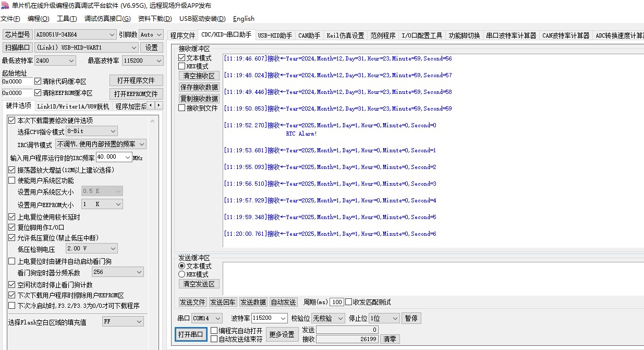Image resolution: width=644 pixels, height=350 pixels.
Task: Click the 发送数据 button
Action: 253,302
